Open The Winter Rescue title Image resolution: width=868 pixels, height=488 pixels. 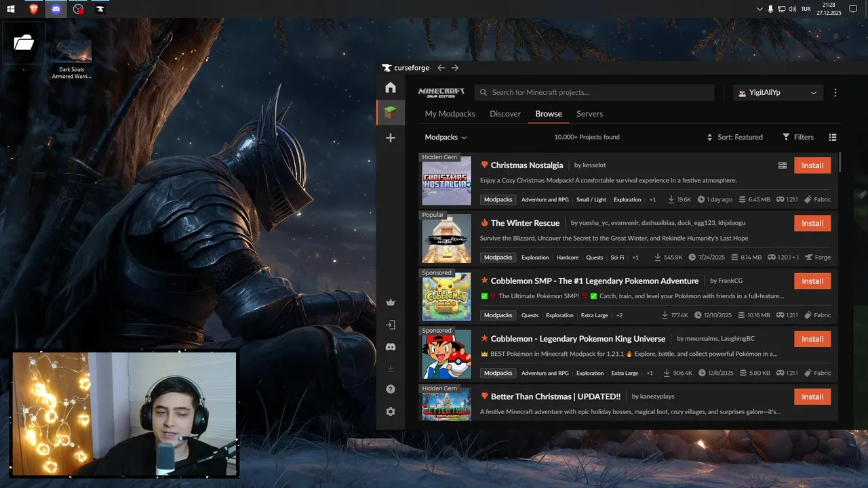(x=525, y=223)
